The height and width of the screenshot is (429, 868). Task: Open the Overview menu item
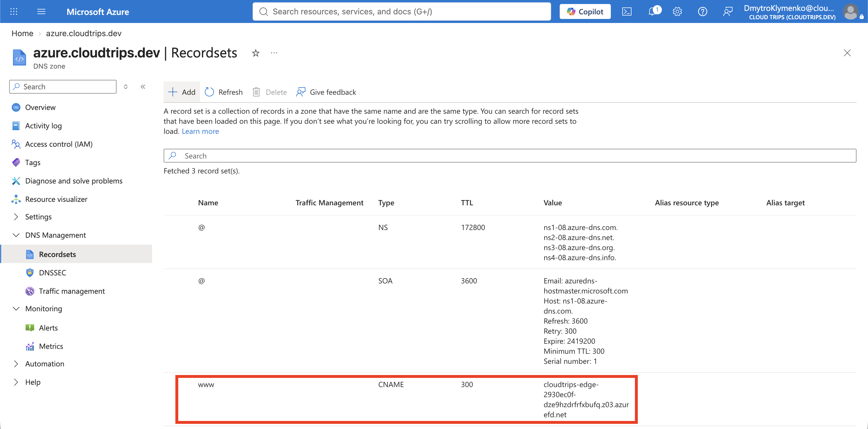point(40,107)
